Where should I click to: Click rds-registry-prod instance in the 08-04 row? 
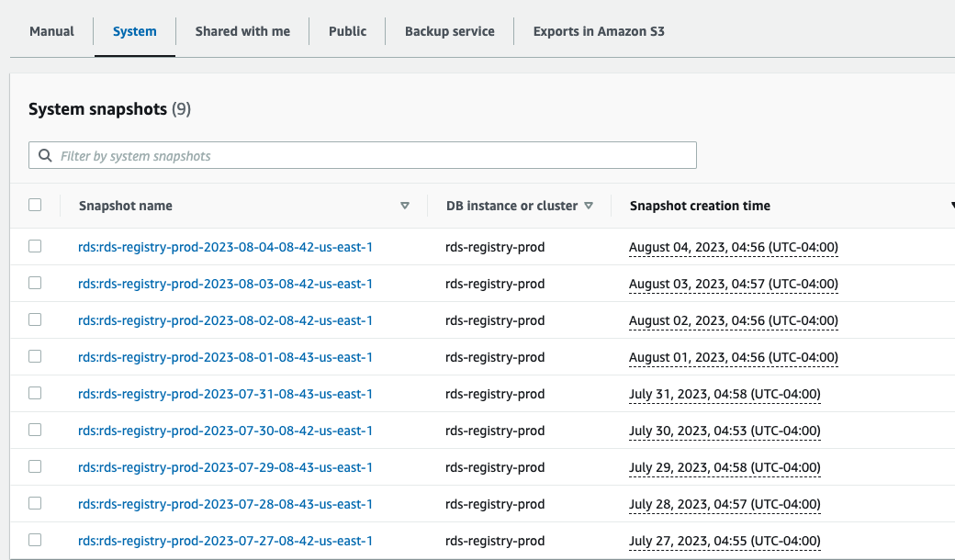coord(495,247)
